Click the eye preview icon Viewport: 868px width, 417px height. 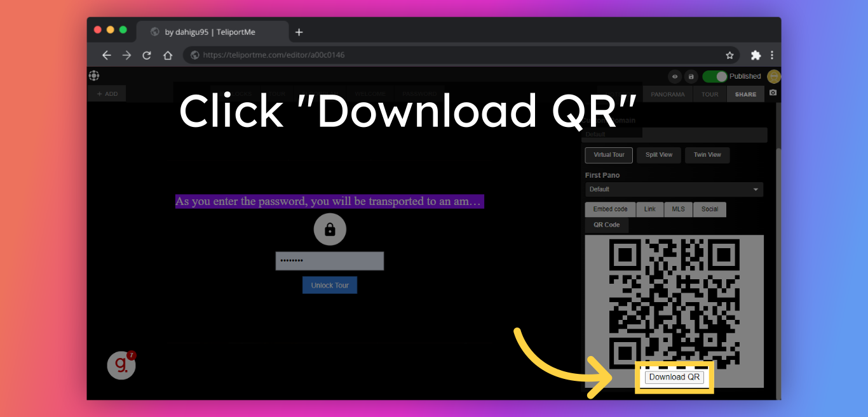[x=675, y=77]
